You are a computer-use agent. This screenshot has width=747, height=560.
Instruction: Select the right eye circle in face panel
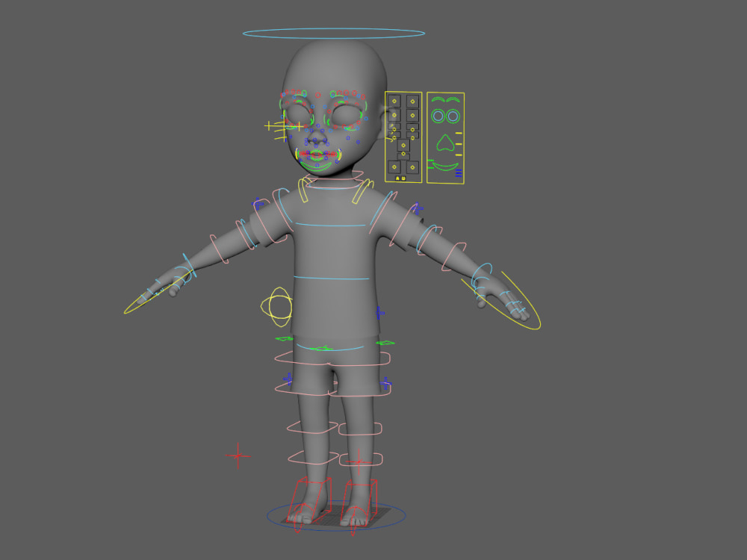[453, 116]
